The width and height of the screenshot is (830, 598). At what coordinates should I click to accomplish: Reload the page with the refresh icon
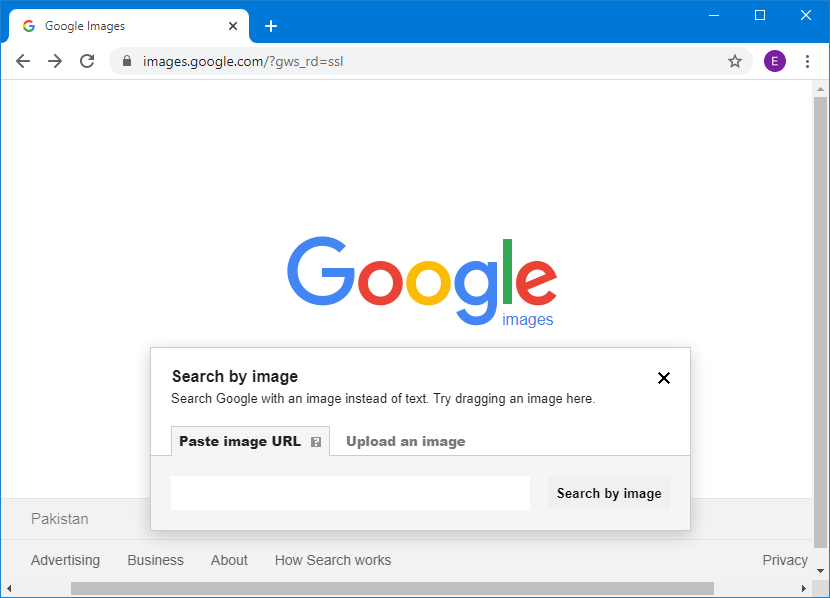click(87, 61)
